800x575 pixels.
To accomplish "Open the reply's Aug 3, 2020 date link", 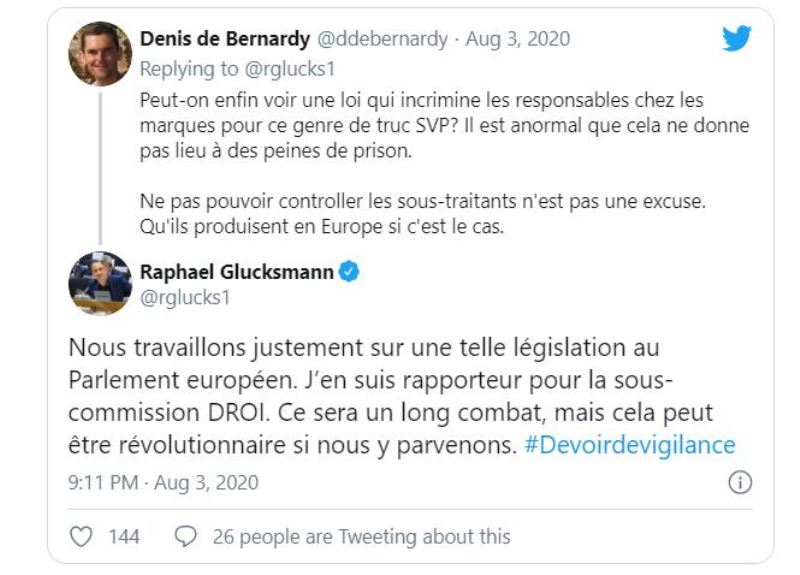I will pos(518,40).
